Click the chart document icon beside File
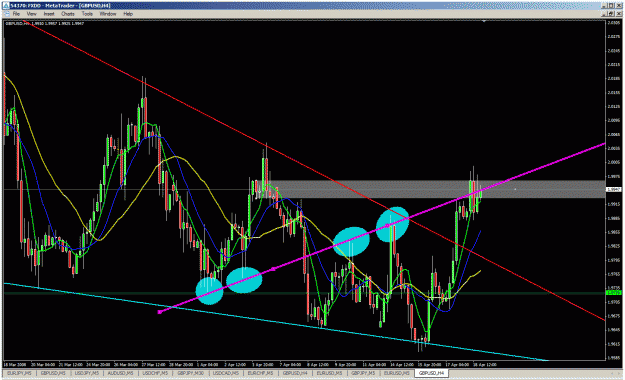625x380 pixels. click(6, 14)
